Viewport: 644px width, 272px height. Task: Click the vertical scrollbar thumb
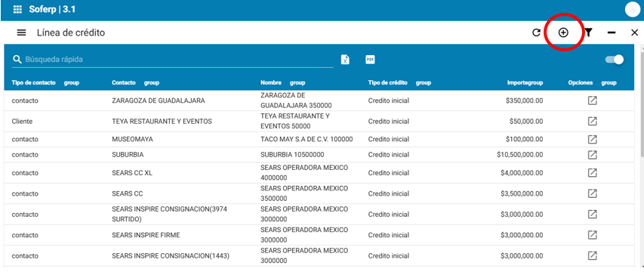point(642,105)
